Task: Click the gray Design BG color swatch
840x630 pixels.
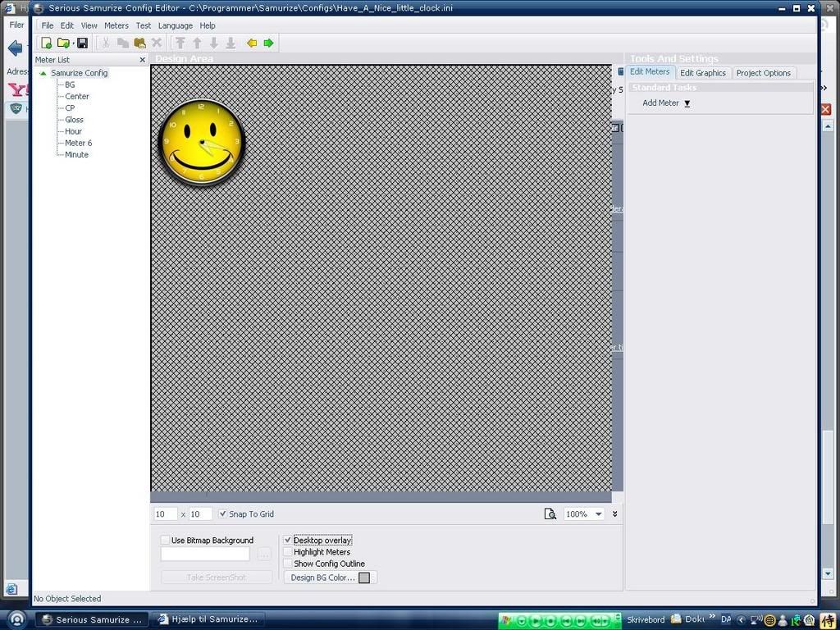Action: click(364, 577)
